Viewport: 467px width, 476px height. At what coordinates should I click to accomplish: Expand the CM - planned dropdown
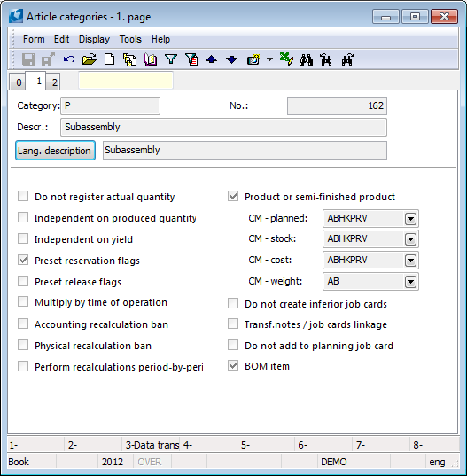point(410,219)
